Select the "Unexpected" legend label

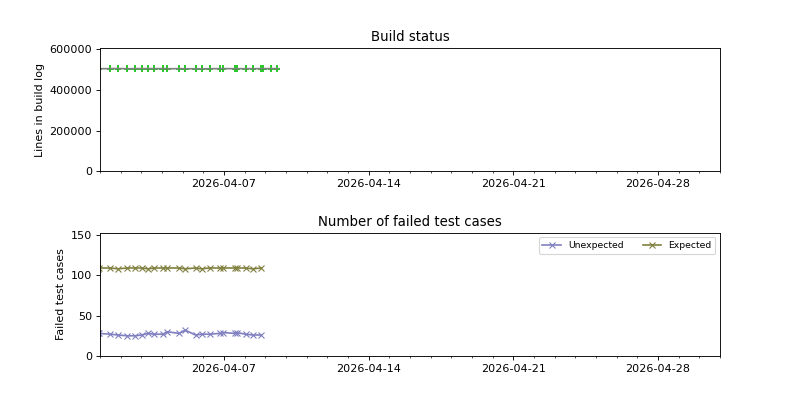pyautogui.click(x=595, y=245)
